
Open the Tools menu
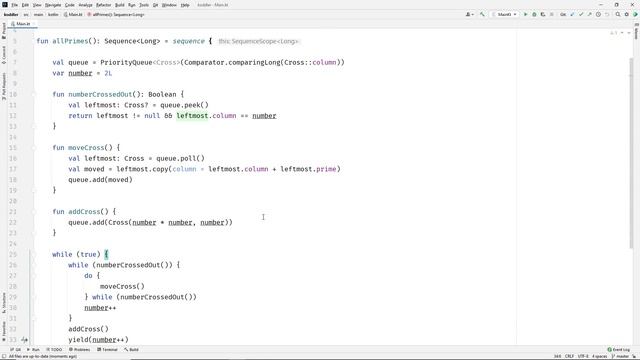(x=144, y=5)
